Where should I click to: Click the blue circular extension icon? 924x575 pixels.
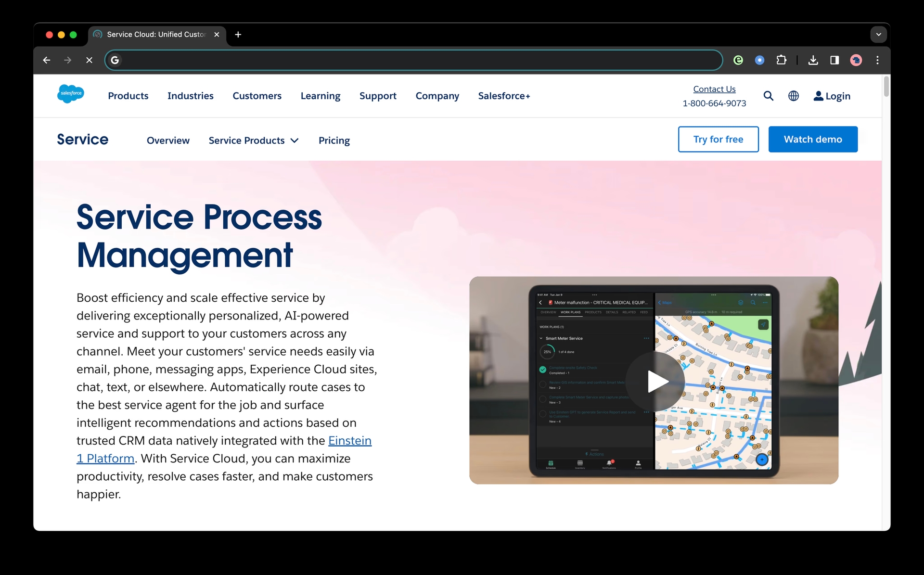click(760, 60)
